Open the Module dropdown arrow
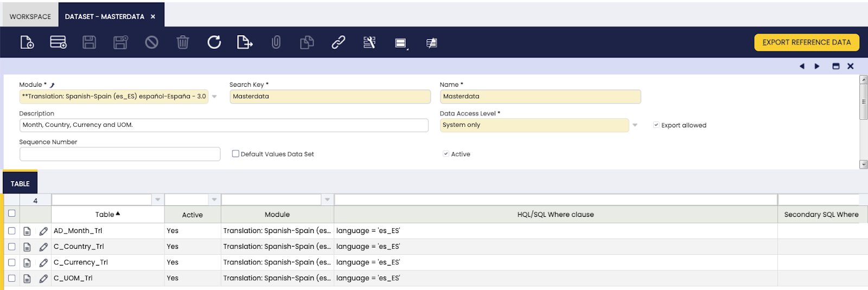The height and width of the screenshot is (290, 868). [214, 96]
